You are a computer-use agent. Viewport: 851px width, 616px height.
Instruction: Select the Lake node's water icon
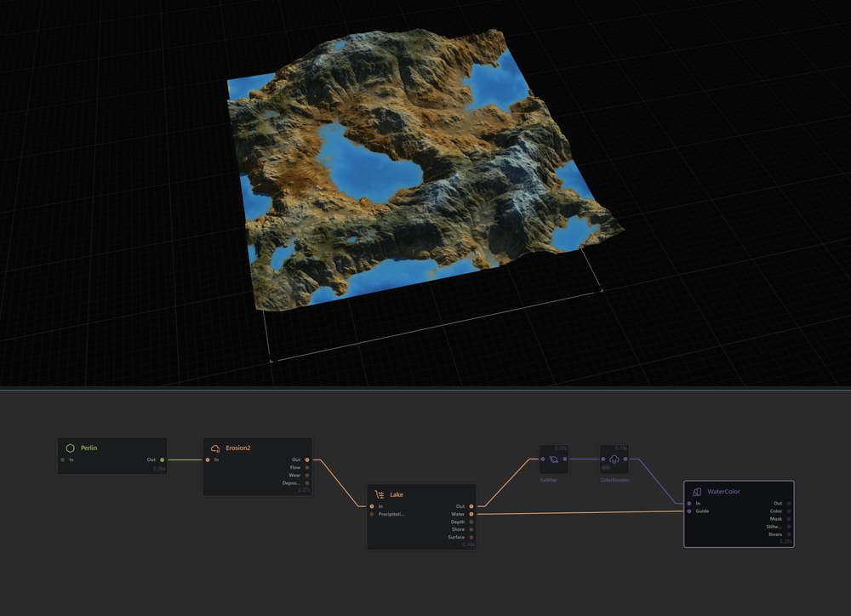tap(380, 494)
